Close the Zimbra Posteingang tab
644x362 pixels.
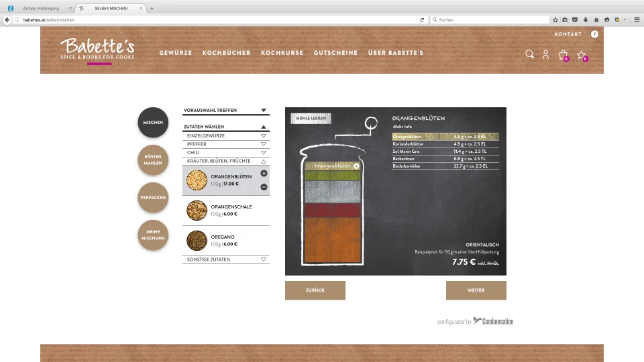70,8
